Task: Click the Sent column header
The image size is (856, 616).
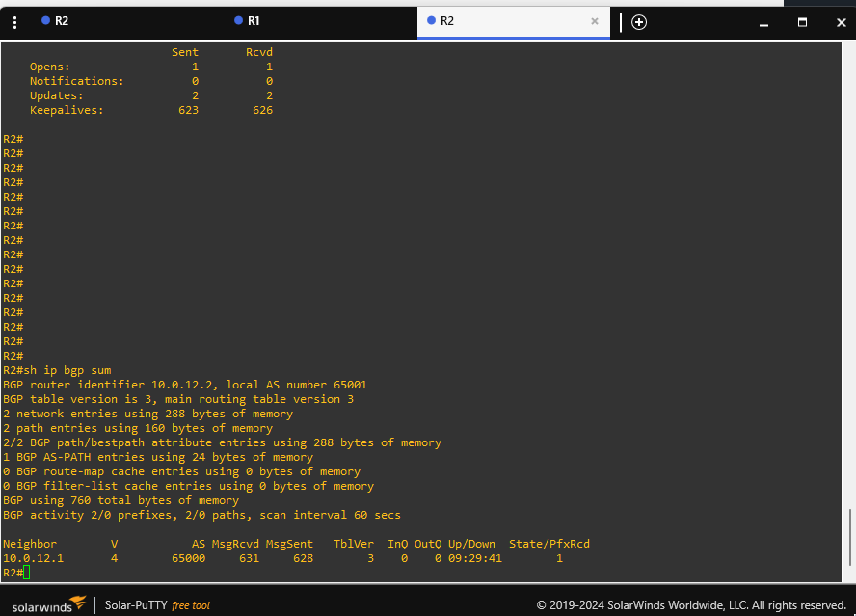Action: (185, 52)
